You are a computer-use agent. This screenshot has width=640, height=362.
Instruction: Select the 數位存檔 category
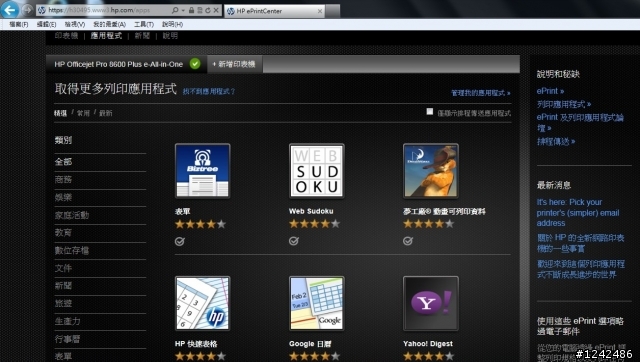(72, 250)
